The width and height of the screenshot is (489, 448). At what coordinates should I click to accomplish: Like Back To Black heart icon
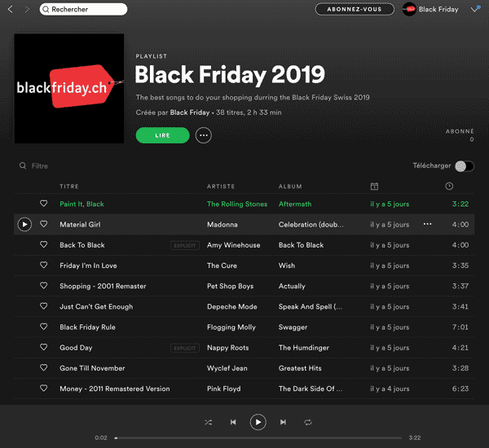click(44, 244)
